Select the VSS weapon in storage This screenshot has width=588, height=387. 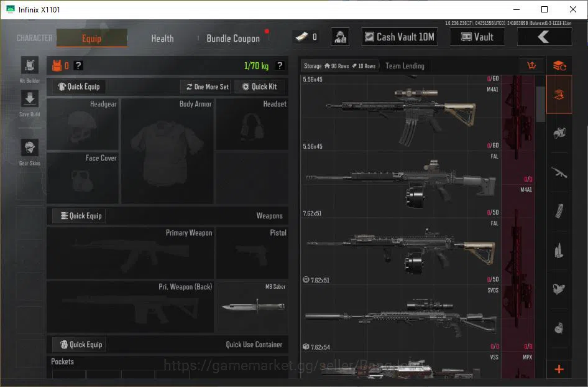(400, 365)
